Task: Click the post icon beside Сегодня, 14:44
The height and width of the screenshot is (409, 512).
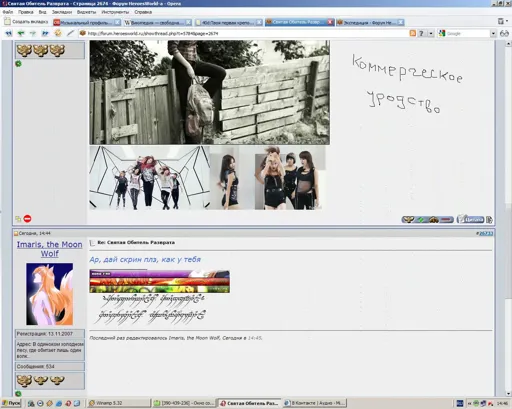Action: [16, 233]
